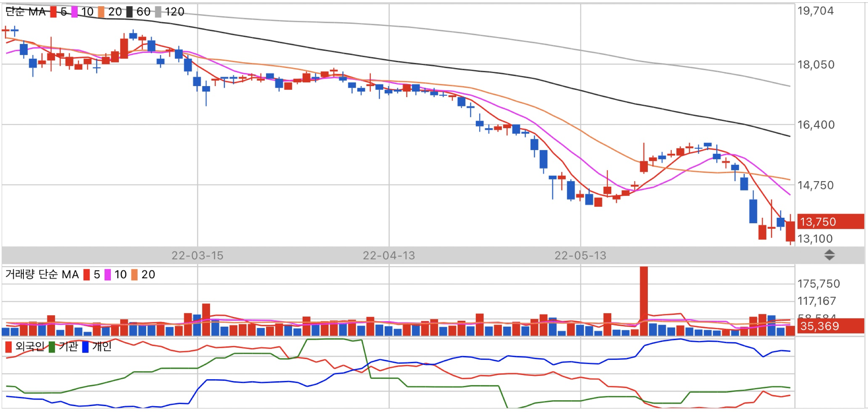
Task: Click the gray 120-day MA legend marker
Action: click(158, 12)
